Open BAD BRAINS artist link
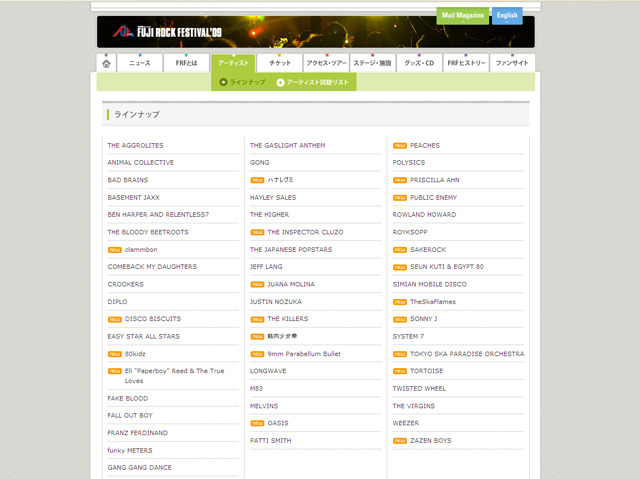This screenshot has height=479, width=640. [128, 180]
